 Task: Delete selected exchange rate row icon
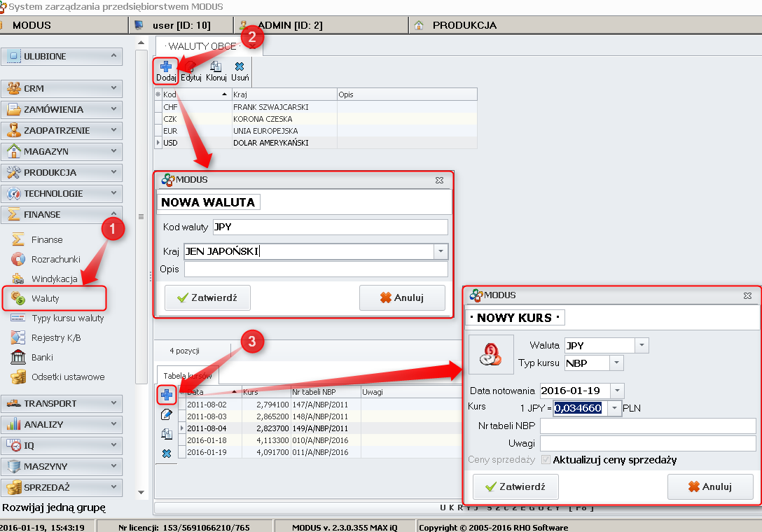coord(167,454)
